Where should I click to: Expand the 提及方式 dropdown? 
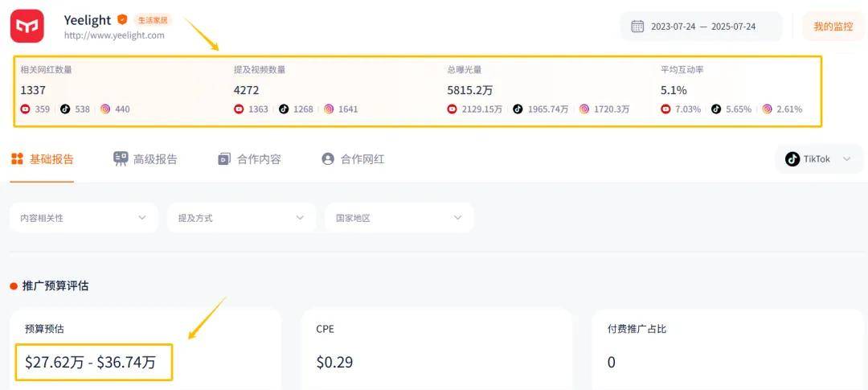point(241,218)
